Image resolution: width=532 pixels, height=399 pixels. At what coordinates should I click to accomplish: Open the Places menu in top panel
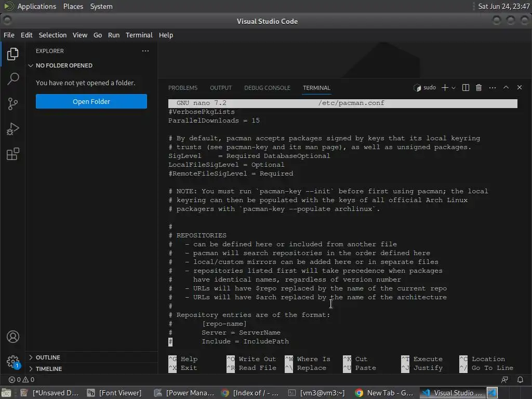pos(73,6)
